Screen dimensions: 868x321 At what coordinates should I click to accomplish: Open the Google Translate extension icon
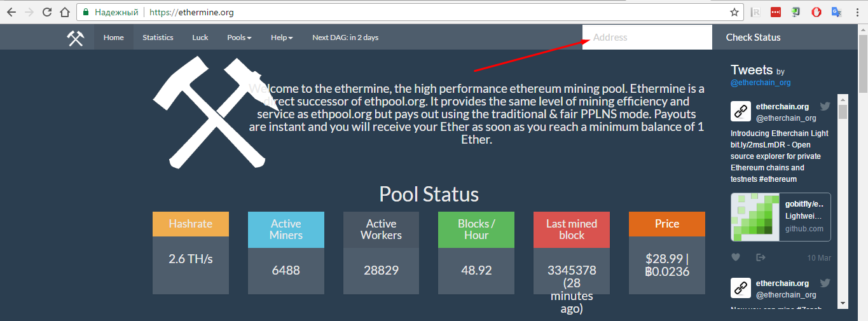(x=836, y=12)
